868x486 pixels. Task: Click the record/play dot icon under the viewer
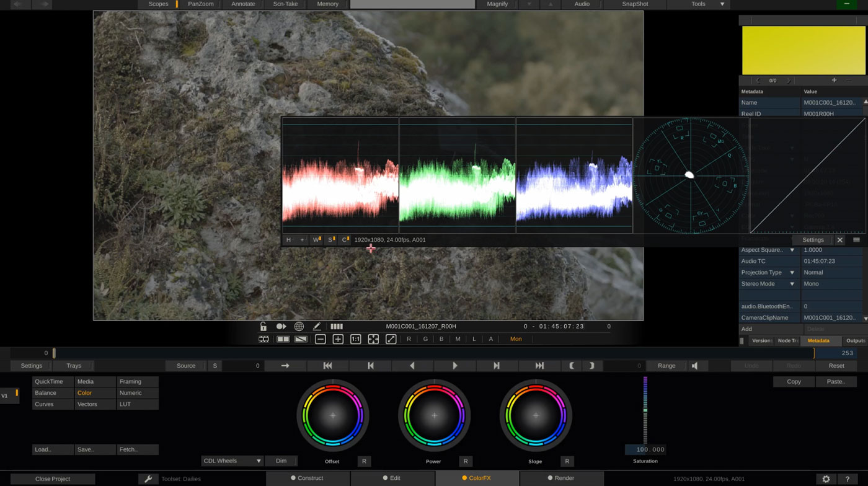pos(281,327)
